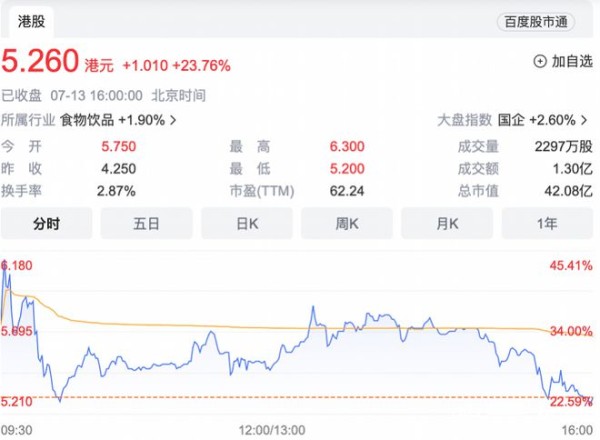Screen dimensions: 600x440
Task: Click the 45.41% axis label
Action: coord(571,265)
